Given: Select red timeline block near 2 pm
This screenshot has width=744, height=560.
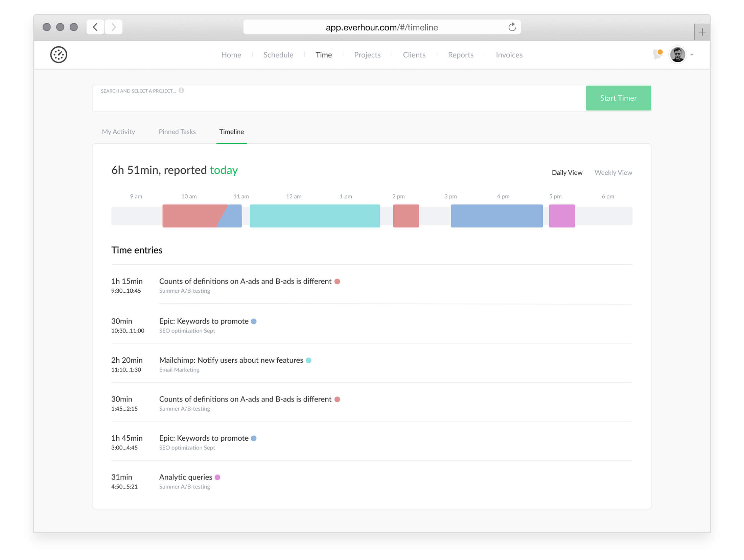Looking at the screenshot, I should [x=406, y=216].
